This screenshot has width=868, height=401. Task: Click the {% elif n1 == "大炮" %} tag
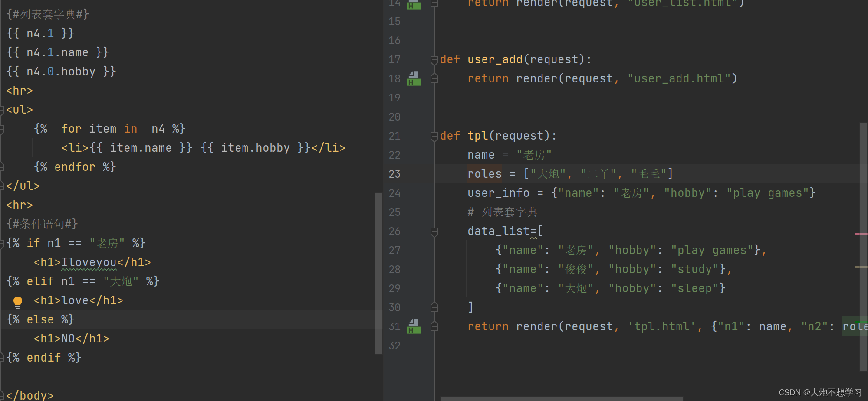(x=83, y=282)
